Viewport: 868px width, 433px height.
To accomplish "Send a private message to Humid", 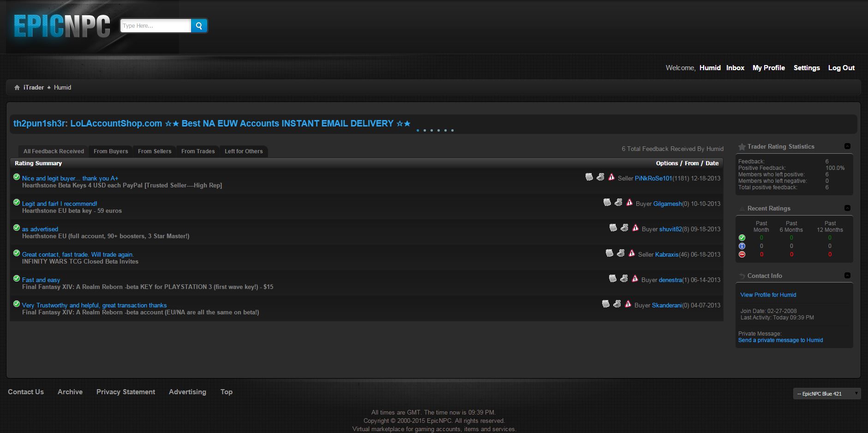I will click(x=780, y=340).
